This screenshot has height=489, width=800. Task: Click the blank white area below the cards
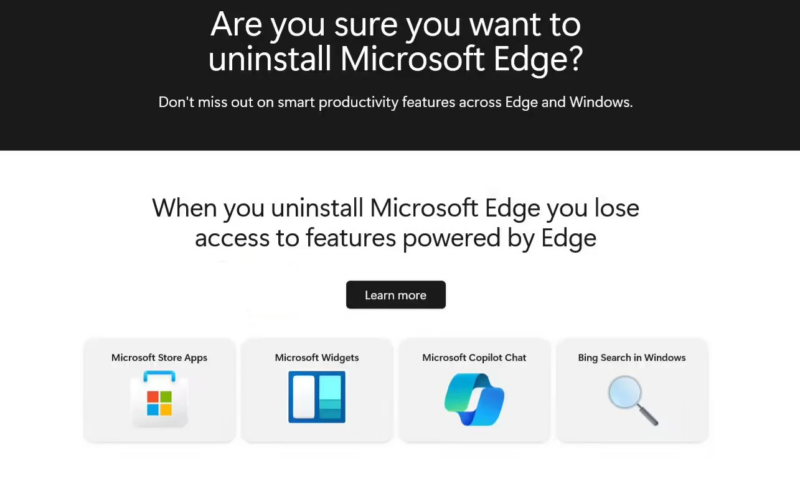[x=400, y=468]
